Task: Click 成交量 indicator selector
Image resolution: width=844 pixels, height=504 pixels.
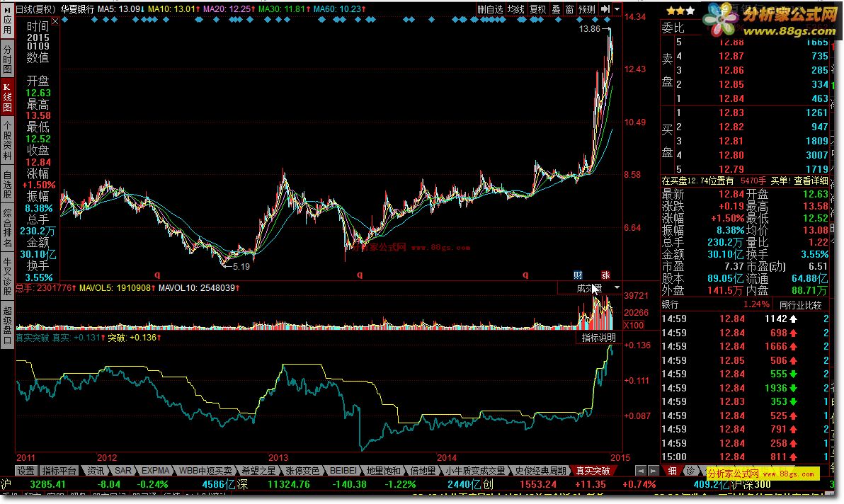Action: [589, 288]
